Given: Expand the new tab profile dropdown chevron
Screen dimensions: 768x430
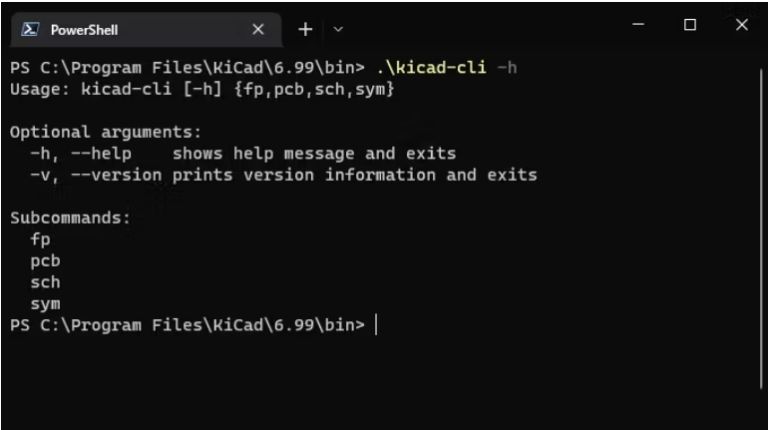Looking at the screenshot, I should 338,30.
